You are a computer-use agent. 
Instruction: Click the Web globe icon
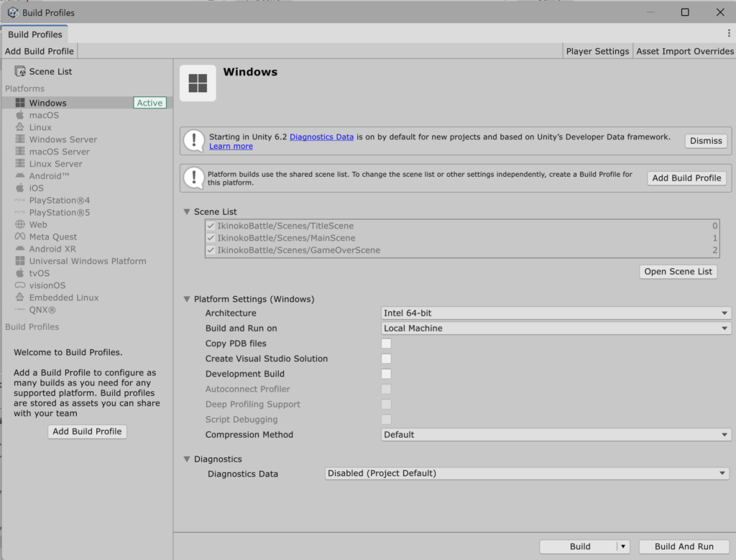coord(19,224)
